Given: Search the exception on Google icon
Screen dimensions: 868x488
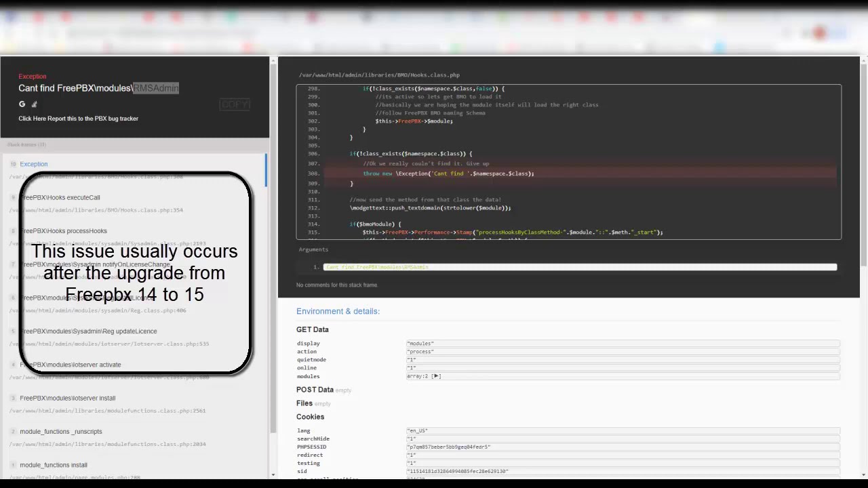Looking at the screenshot, I should pos(22,104).
